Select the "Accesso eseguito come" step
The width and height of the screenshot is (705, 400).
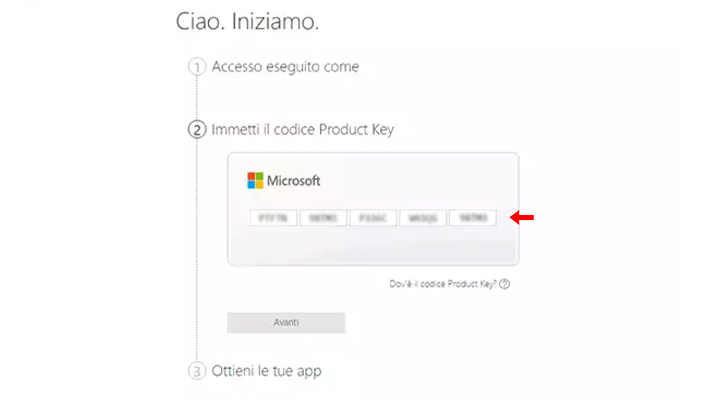pyautogui.click(x=285, y=67)
